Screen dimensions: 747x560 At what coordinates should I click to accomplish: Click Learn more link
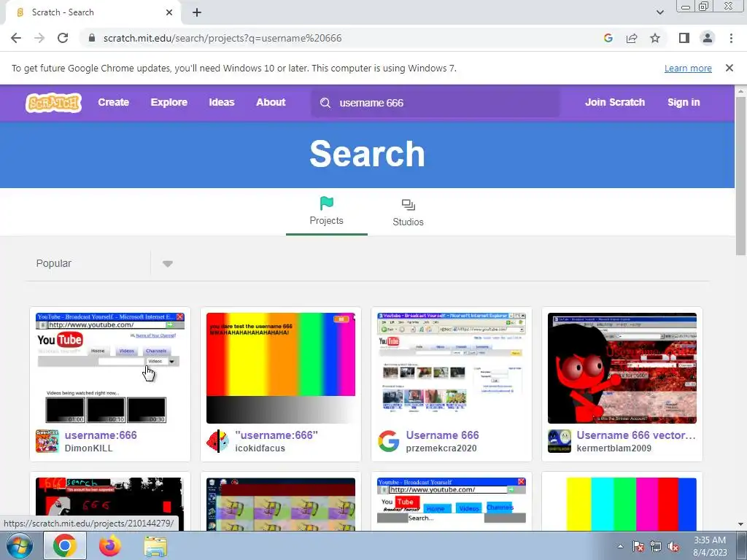(x=688, y=68)
